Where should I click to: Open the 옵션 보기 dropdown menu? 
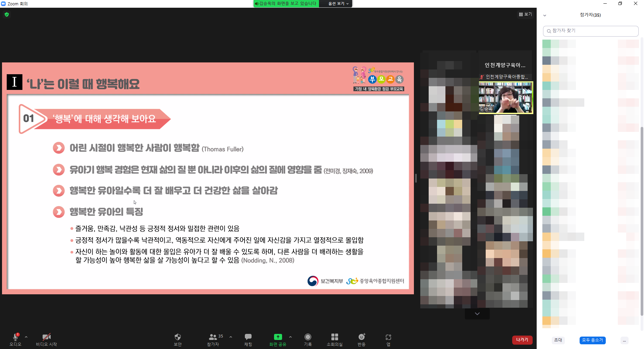coord(338,4)
